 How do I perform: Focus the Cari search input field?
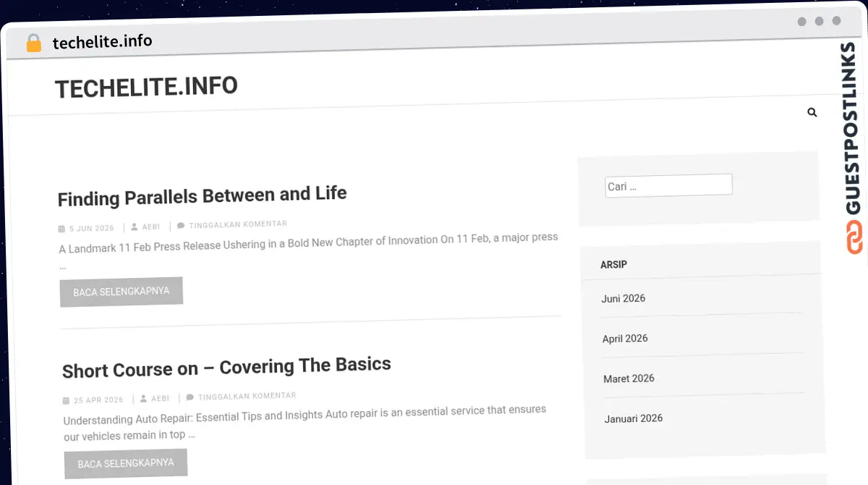[x=668, y=185]
